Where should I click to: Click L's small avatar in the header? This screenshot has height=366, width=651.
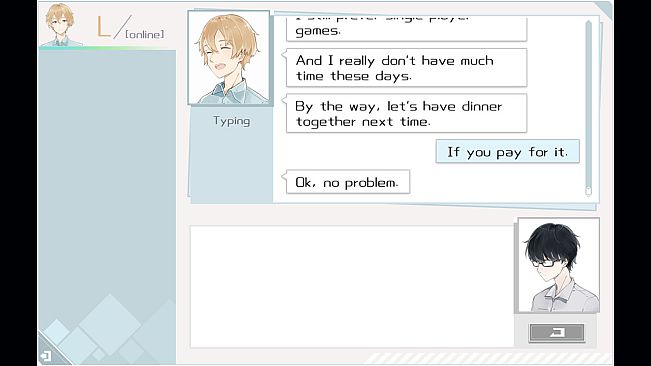[x=60, y=24]
